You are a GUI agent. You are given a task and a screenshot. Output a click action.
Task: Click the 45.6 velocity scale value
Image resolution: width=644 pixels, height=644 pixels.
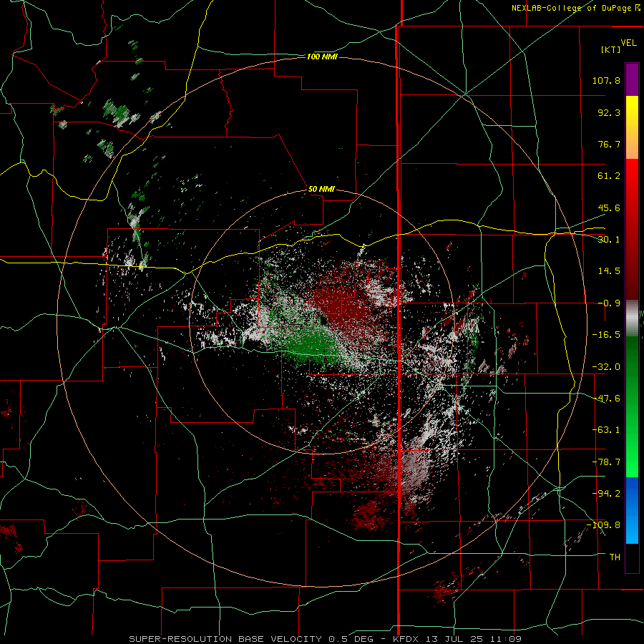coord(609,208)
